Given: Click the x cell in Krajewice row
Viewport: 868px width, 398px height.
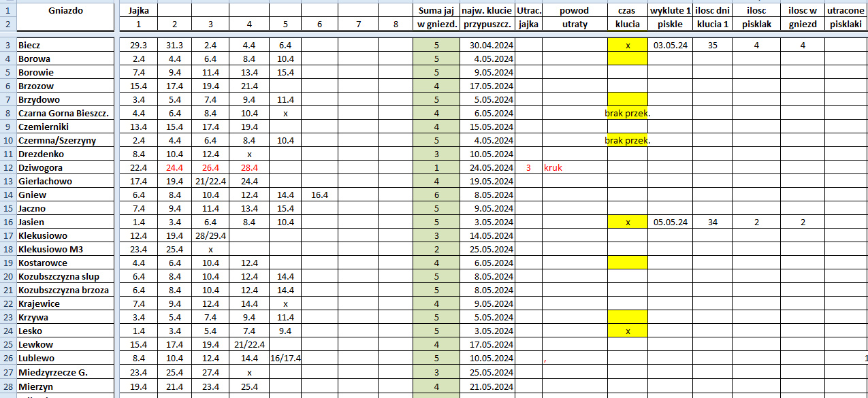Looking at the screenshot, I should [x=285, y=303].
